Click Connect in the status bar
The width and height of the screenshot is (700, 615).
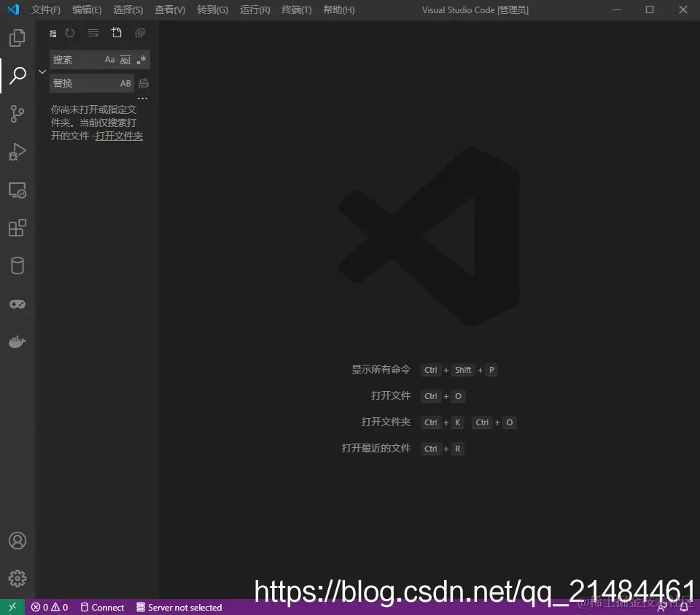pyautogui.click(x=102, y=608)
